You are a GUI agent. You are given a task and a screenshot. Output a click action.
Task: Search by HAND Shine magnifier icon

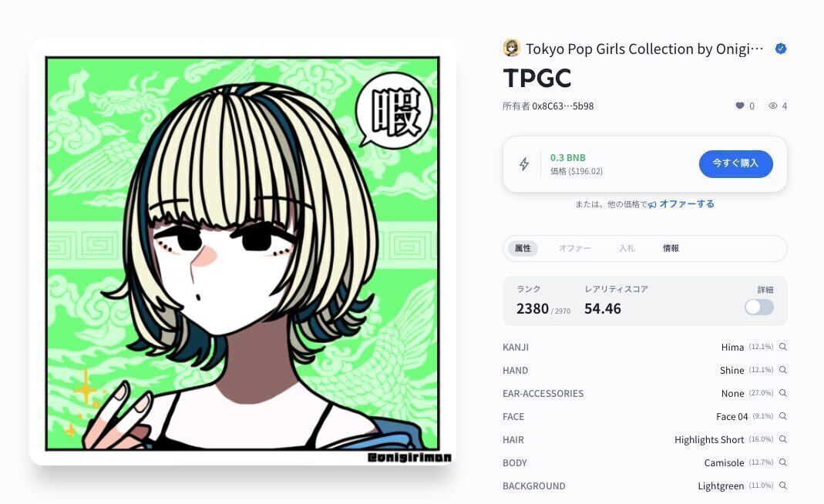[783, 370]
